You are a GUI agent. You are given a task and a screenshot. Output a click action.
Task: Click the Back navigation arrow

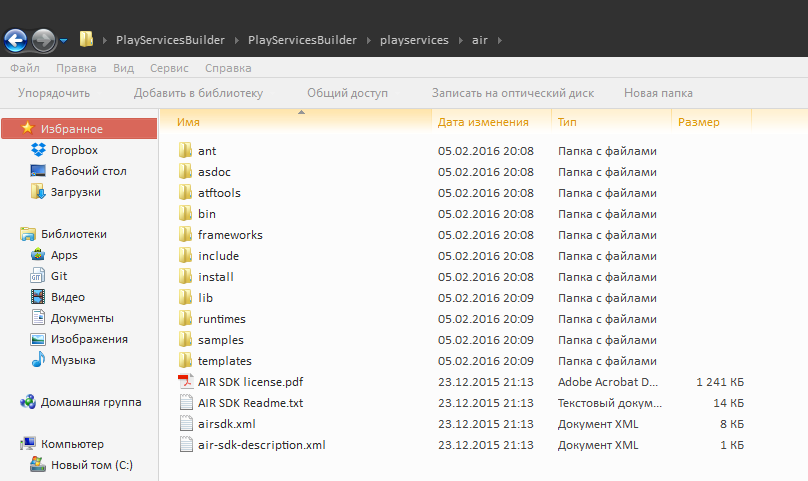15,40
